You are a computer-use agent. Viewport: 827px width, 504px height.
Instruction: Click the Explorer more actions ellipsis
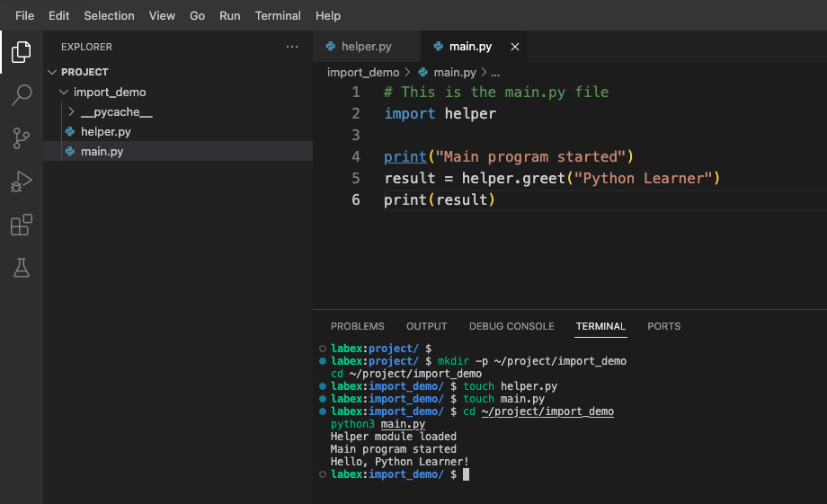pos(291,47)
